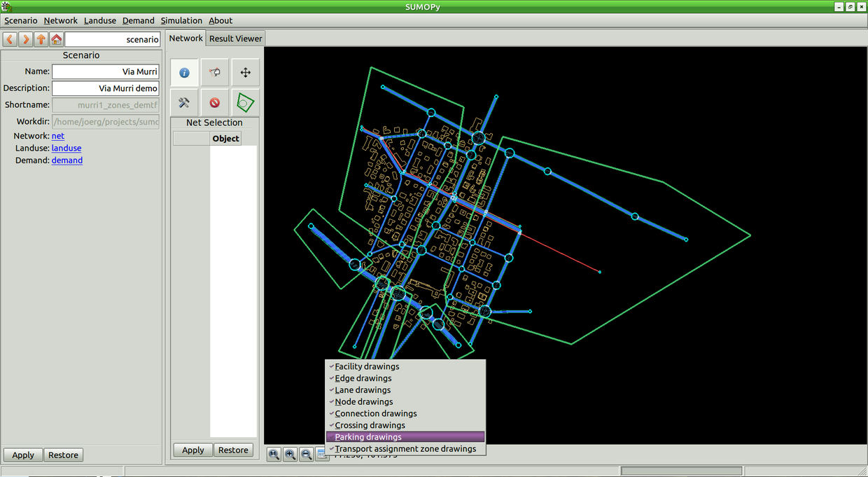Click the Object column header
This screenshot has width=868, height=477.
225,139
